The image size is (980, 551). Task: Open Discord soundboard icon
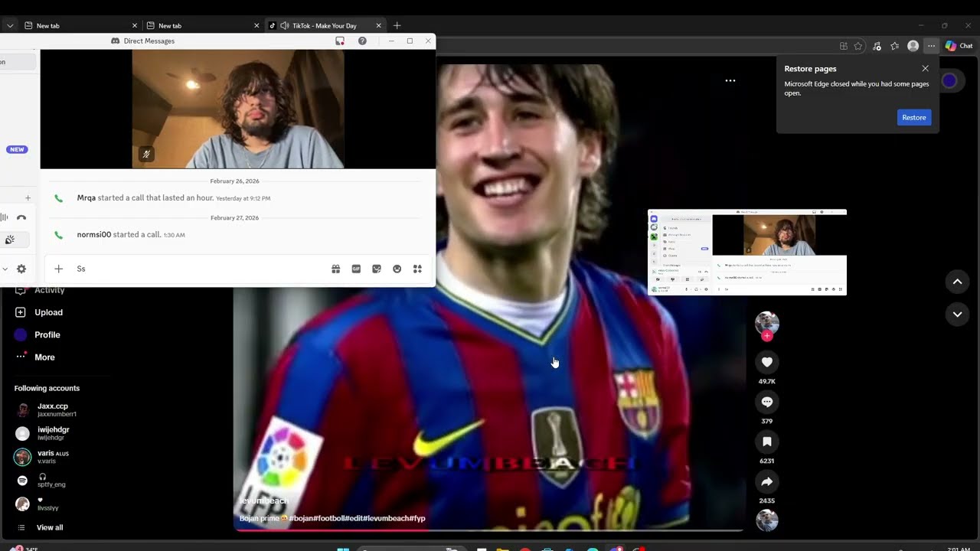point(9,240)
